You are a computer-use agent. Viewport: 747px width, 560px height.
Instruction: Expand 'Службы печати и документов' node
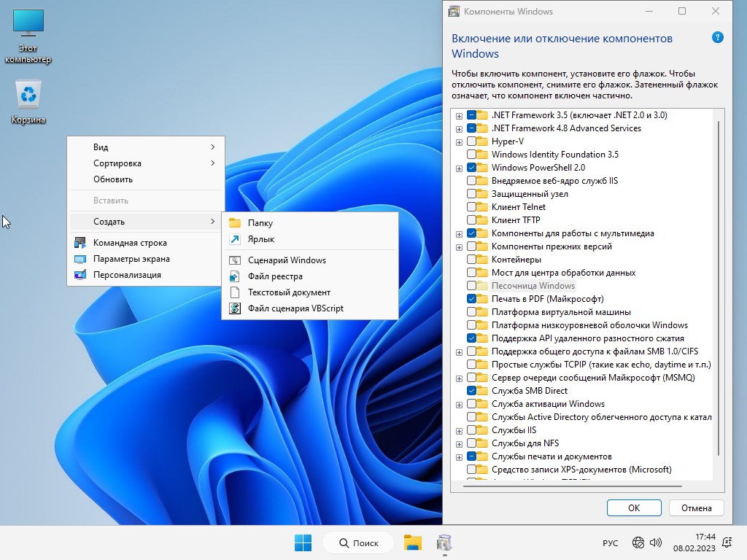[x=460, y=457]
